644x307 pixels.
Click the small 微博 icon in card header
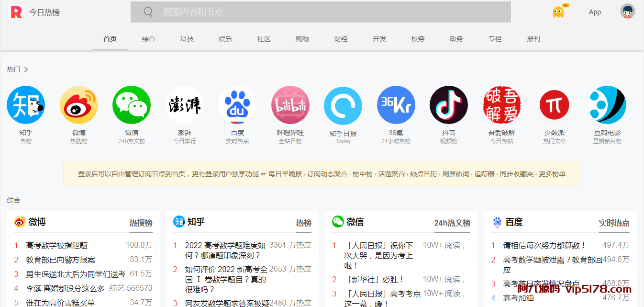point(20,222)
